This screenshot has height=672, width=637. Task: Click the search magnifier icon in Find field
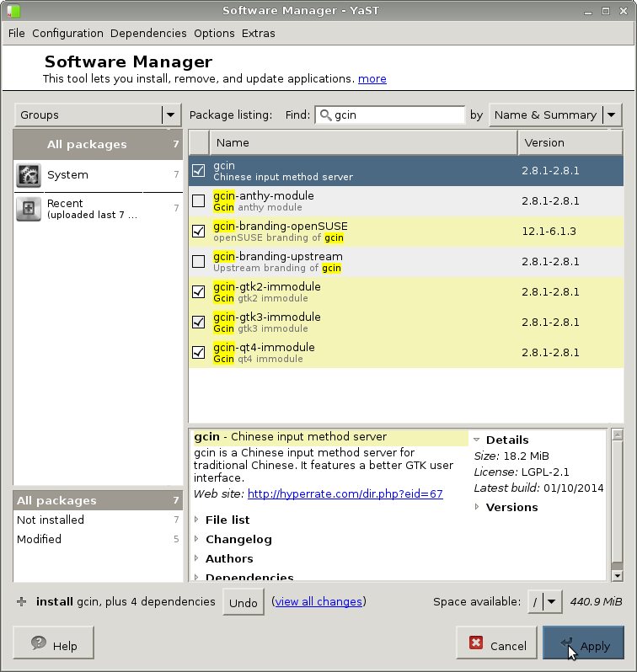pyautogui.click(x=325, y=115)
